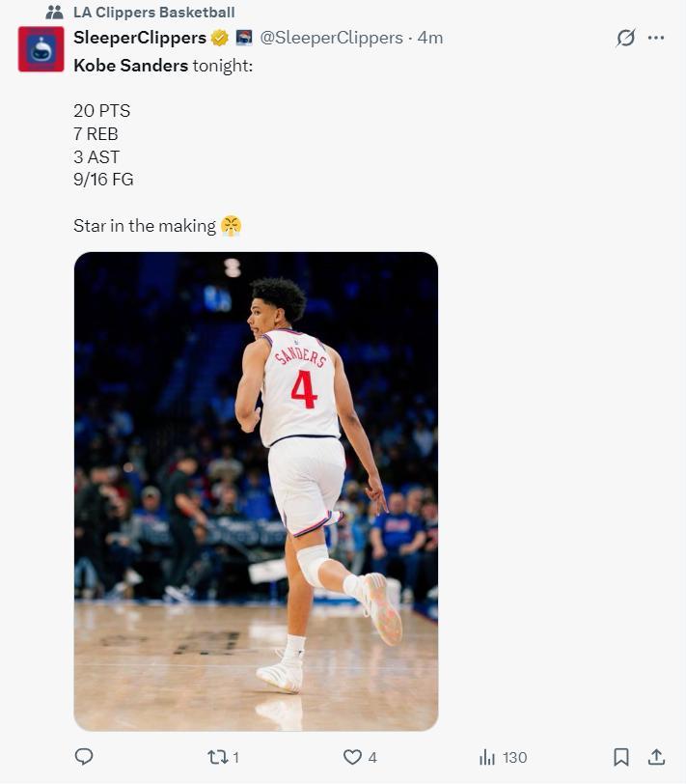This screenshot has width=686, height=784.
Task: Click the @SleeperClippers handle
Action: 331,38
